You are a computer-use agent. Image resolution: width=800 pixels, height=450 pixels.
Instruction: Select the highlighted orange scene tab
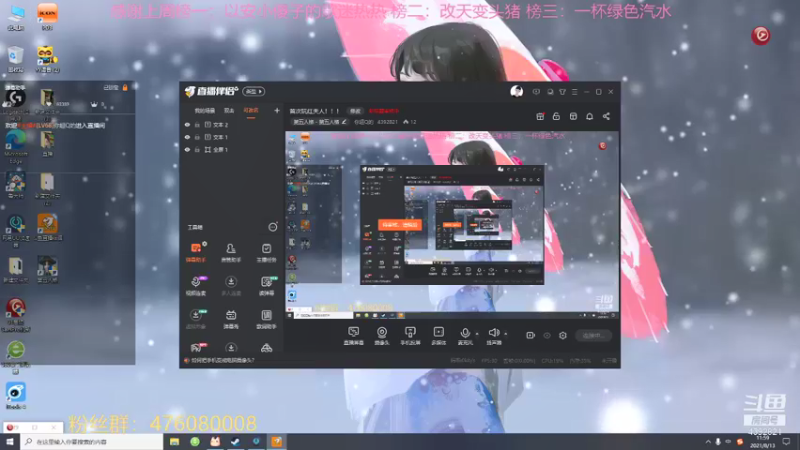251,111
